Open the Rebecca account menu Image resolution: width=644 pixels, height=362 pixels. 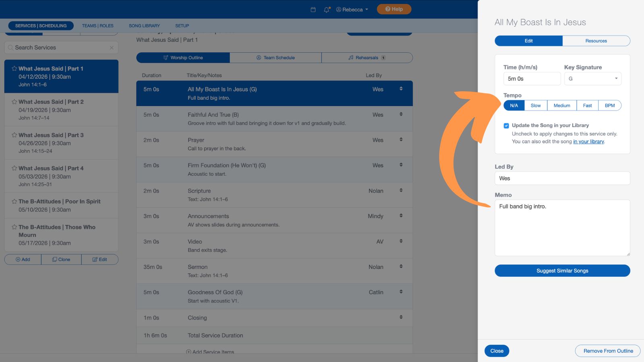pyautogui.click(x=352, y=9)
